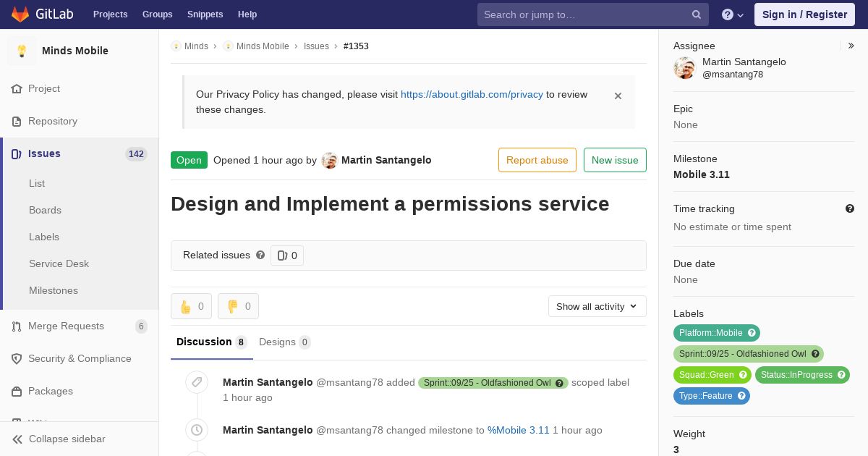Click the milestone clock activity icon
The width and height of the screenshot is (868, 456).
tap(197, 430)
